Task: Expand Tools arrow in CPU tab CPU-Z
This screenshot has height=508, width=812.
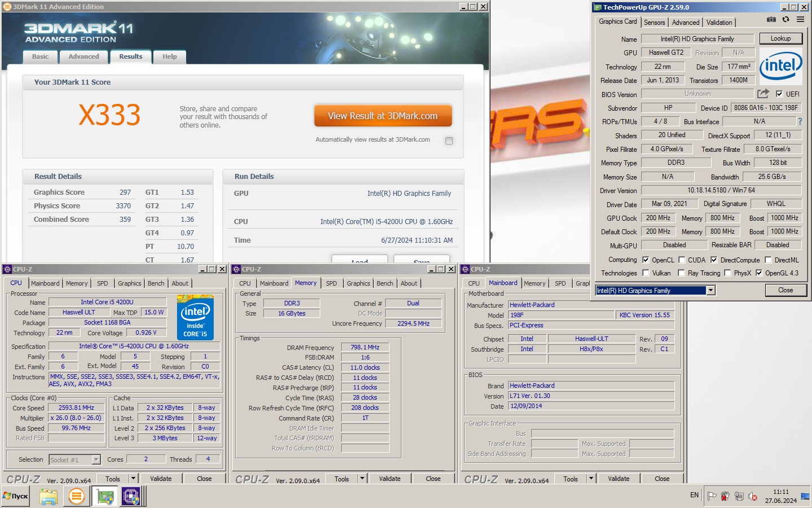Action: tap(134, 479)
